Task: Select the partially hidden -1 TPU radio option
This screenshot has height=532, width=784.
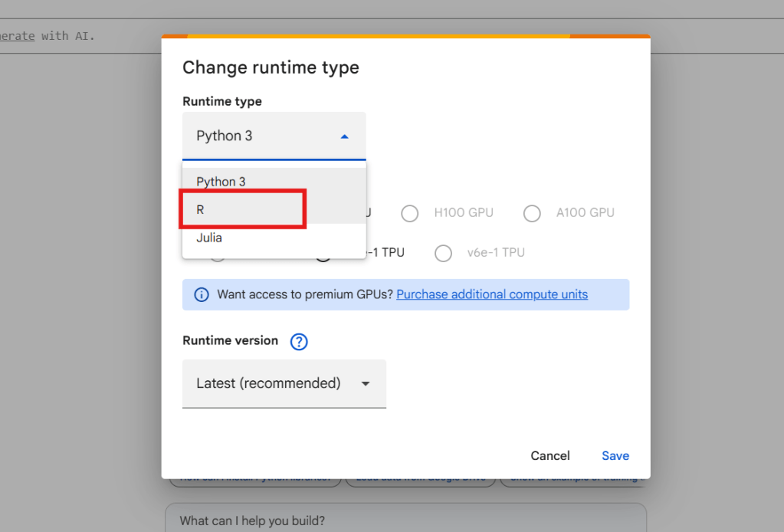Action: [324, 255]
